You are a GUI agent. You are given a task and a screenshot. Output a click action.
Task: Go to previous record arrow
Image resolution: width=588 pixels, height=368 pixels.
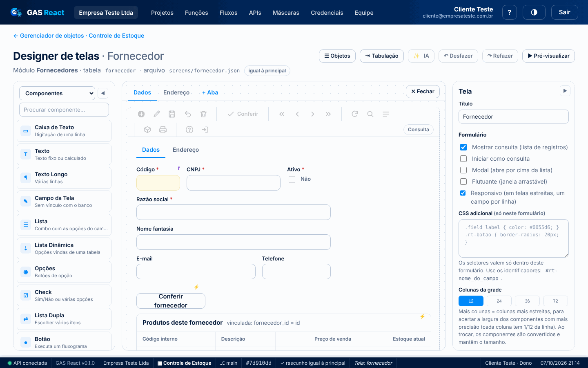click(x=297, y=114)
